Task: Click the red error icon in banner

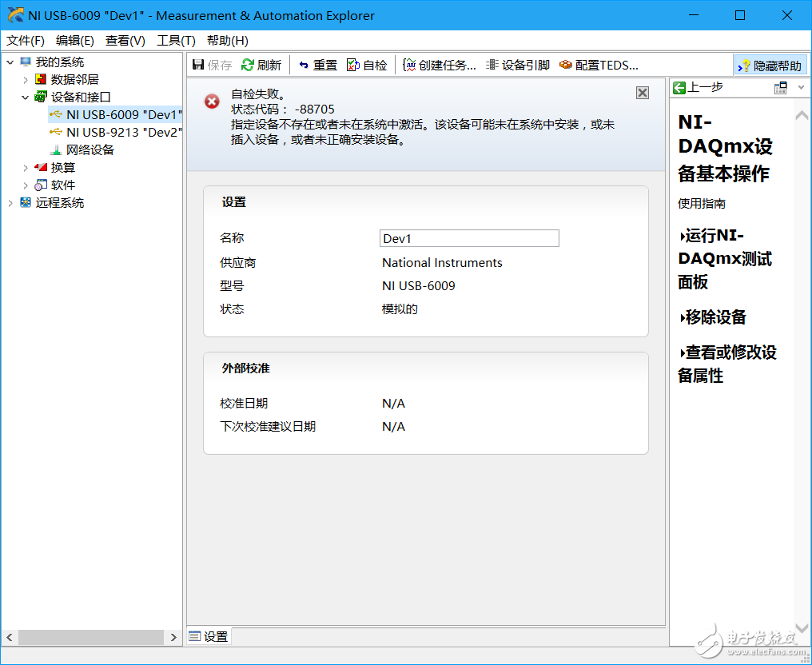Action: click(212, 102)
